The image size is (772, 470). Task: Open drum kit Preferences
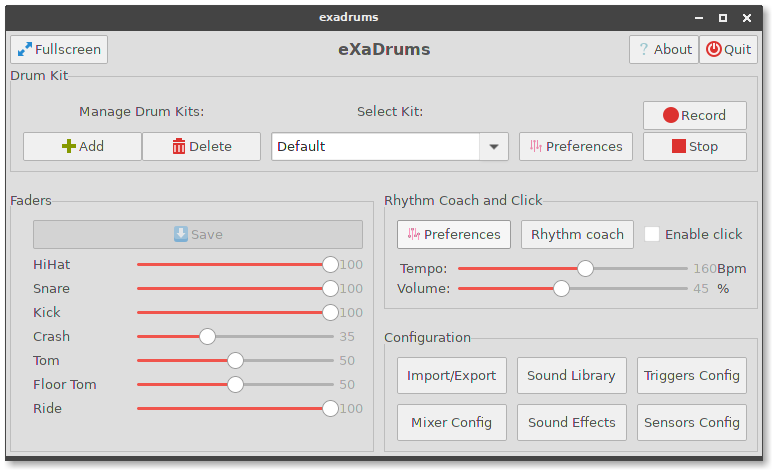[x=576, y=146]
